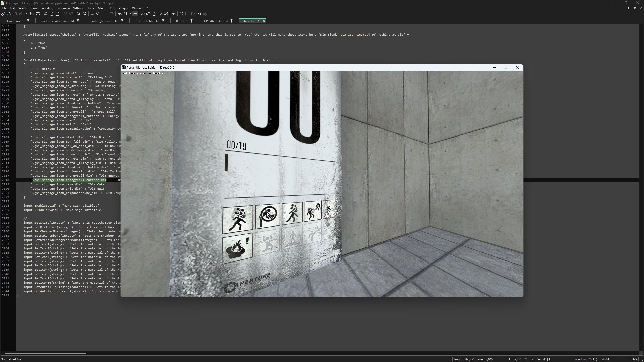
Task: Unpin the readme + information.txt tab
Action: pyautogui.click(x=78, y=21)
